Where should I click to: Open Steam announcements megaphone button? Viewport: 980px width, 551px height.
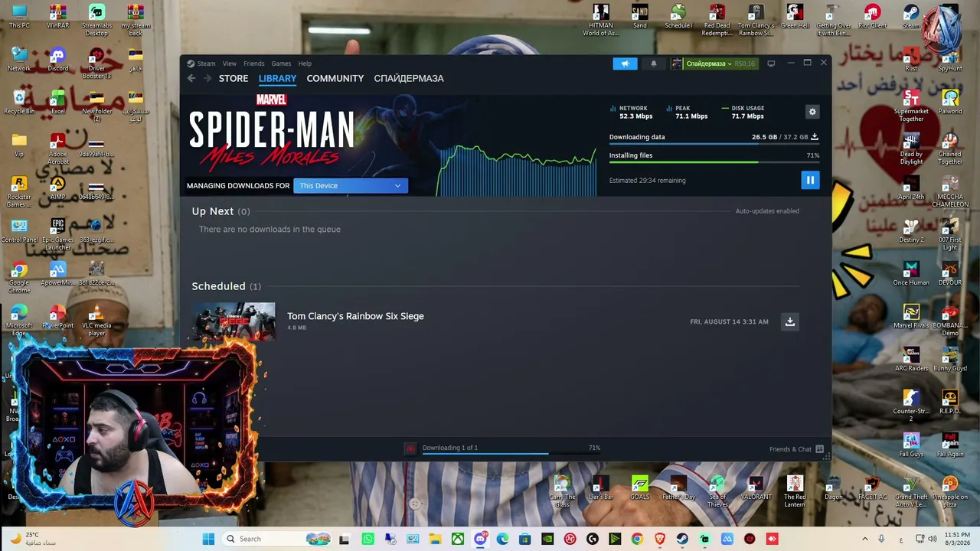coord(625,64)
